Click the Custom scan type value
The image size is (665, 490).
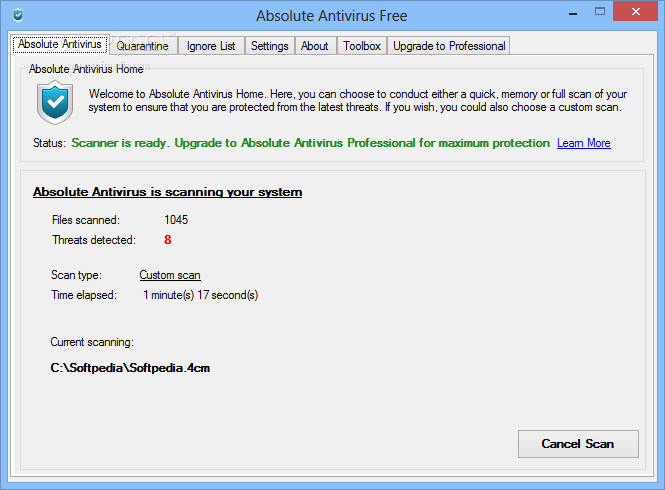(170, 275)
